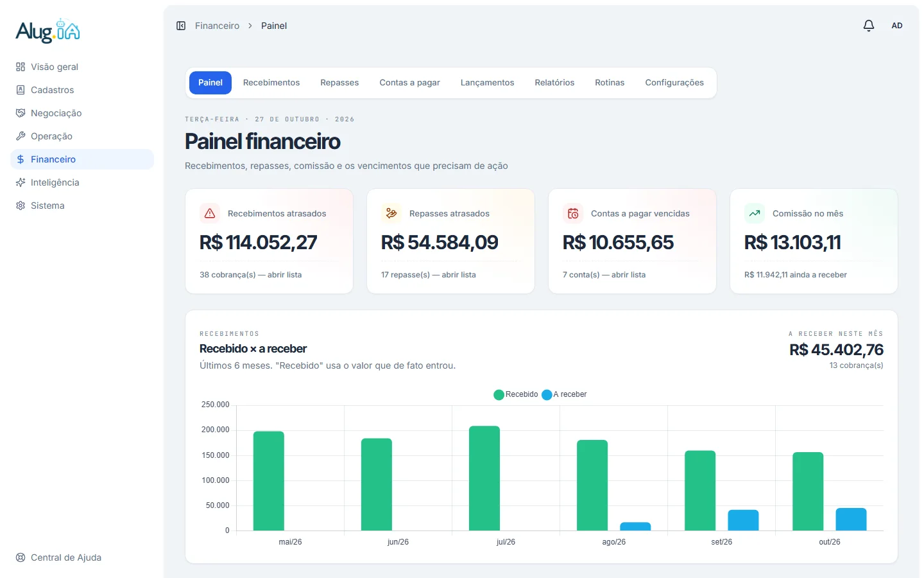The image size is (924, 578).
Task: Click the Financeiro dollar icon
Action: pos(21,159)
